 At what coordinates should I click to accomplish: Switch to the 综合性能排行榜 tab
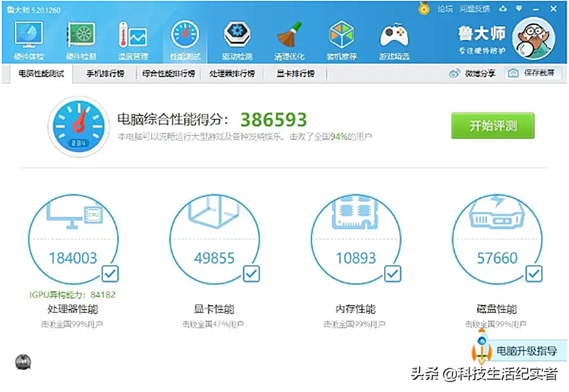tap(169, 73)
